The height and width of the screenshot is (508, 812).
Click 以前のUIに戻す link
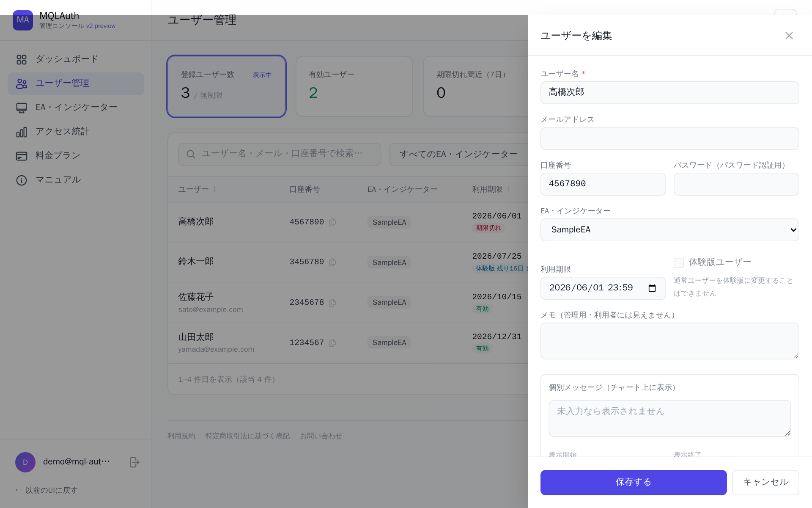(47, 490)
